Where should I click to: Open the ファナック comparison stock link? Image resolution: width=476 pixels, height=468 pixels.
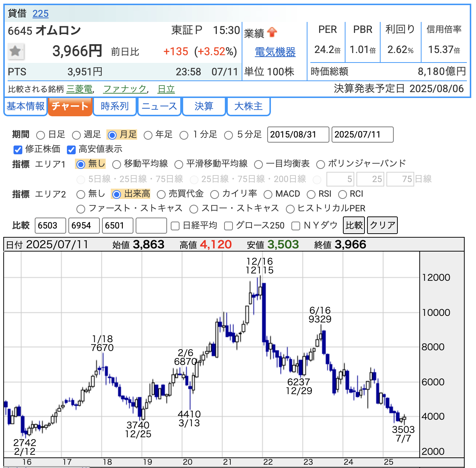point(125,89)
